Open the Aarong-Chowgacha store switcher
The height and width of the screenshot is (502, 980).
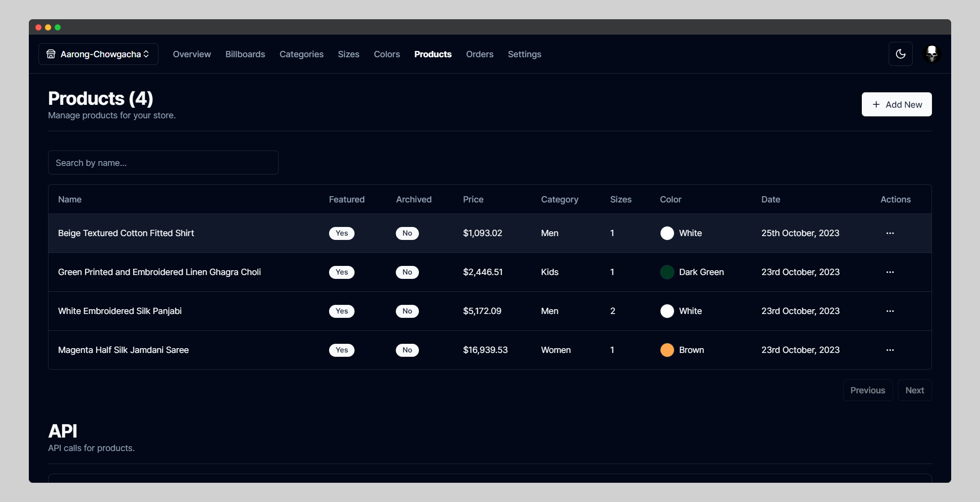(98, 54)
